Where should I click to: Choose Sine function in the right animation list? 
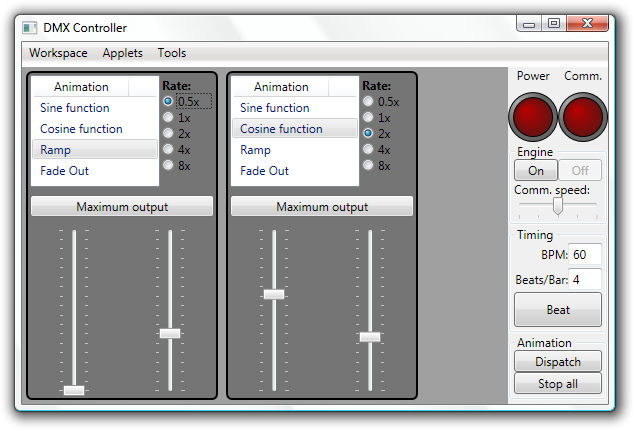(x=295, y=108)
